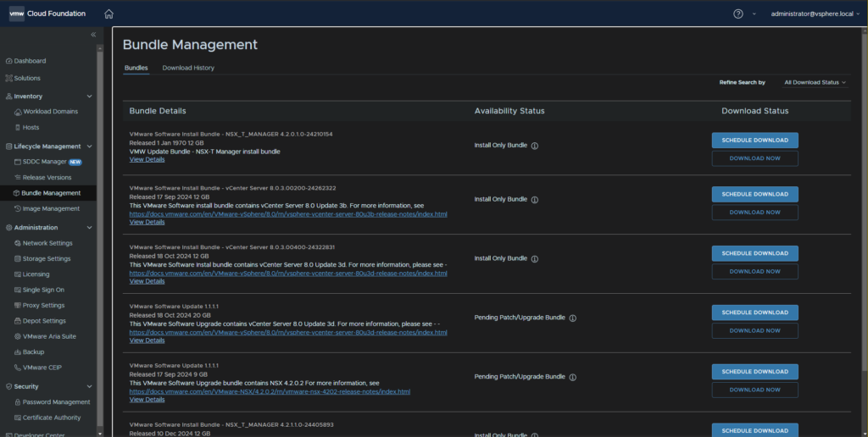Click the Bundle Details column header

point(158,111)
